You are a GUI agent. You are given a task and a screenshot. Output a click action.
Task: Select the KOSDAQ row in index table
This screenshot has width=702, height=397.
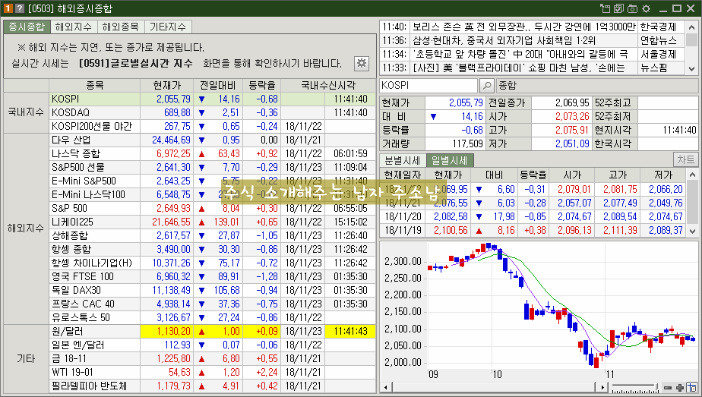212,112
